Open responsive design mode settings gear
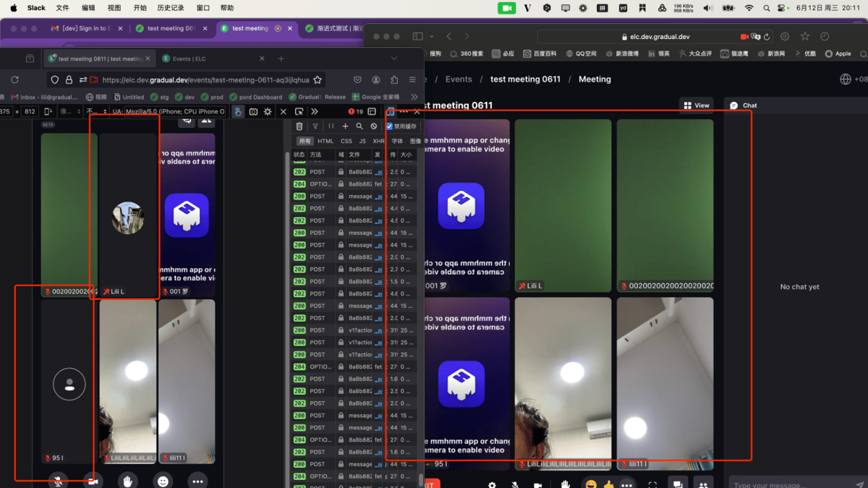This screenshot has width=868, height=488. [268, 112]
